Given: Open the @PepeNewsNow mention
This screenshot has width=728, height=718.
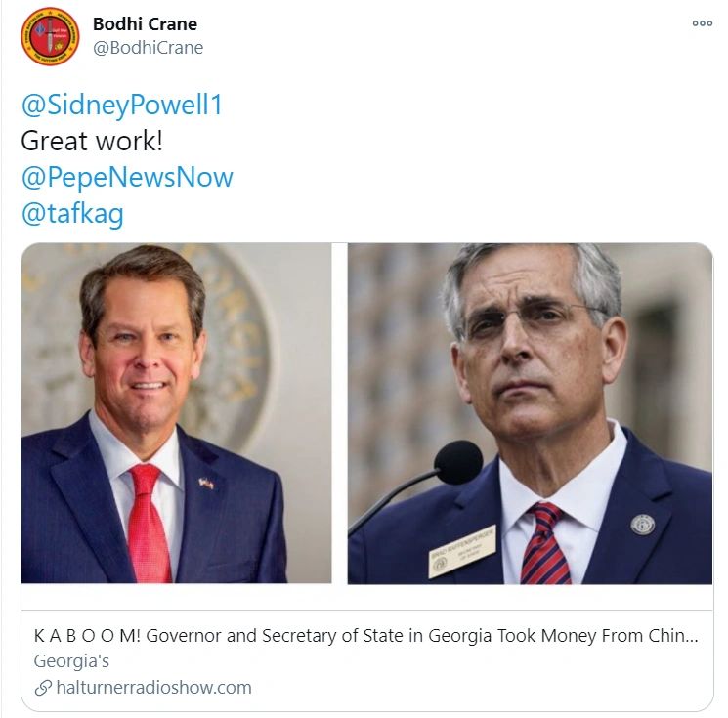Looking at the screenshot, I should pos(127,177).
